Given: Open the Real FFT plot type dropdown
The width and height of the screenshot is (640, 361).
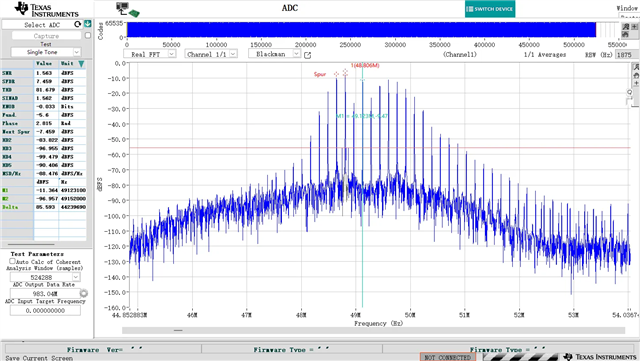Looking at the screenshot, I should pyautogui.click(x=149, y=54).
